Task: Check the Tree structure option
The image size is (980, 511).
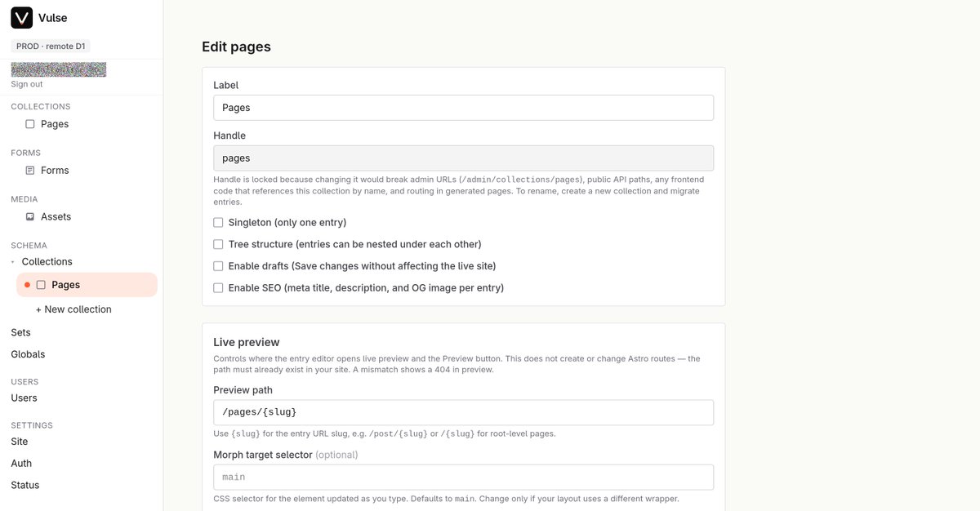Action: (x=218, y=244)
